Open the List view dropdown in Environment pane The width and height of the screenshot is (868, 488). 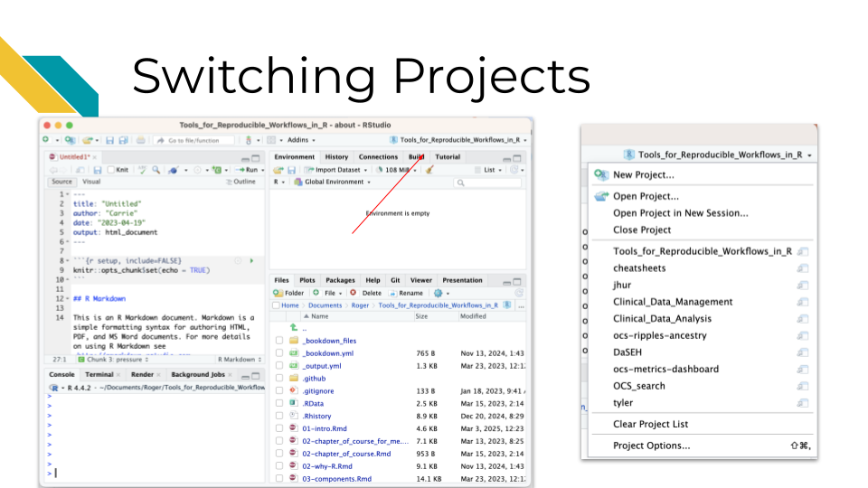point(489,170)
